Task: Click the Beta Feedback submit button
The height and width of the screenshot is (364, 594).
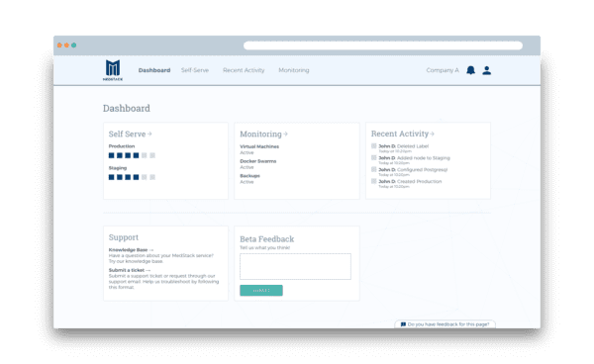Action: 261,290
